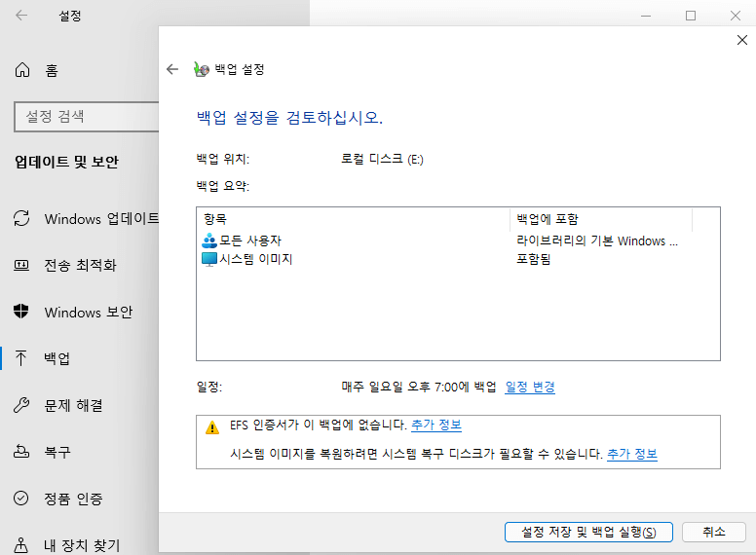
Task: Click the 백업에 포함 column header
Action: tap(601, 219)
